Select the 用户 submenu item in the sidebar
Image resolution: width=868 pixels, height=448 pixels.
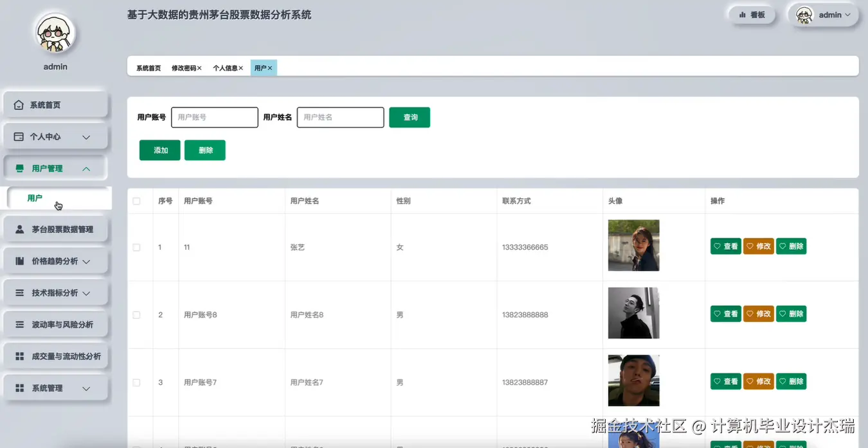[59, 198]
